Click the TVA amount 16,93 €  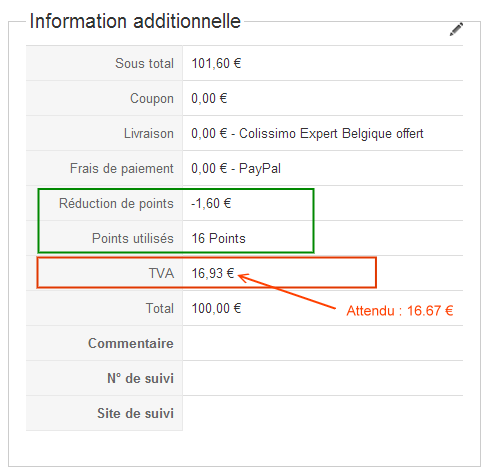(x=213, y=273)
